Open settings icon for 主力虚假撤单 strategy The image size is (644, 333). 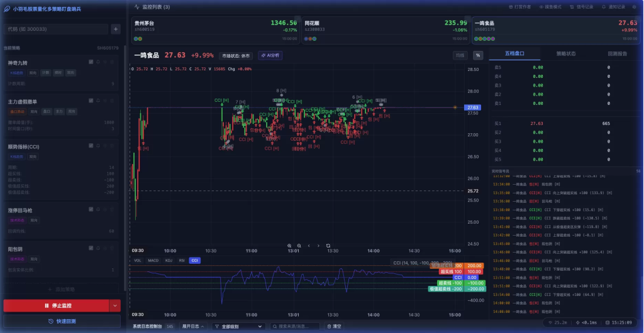(105, 101)
